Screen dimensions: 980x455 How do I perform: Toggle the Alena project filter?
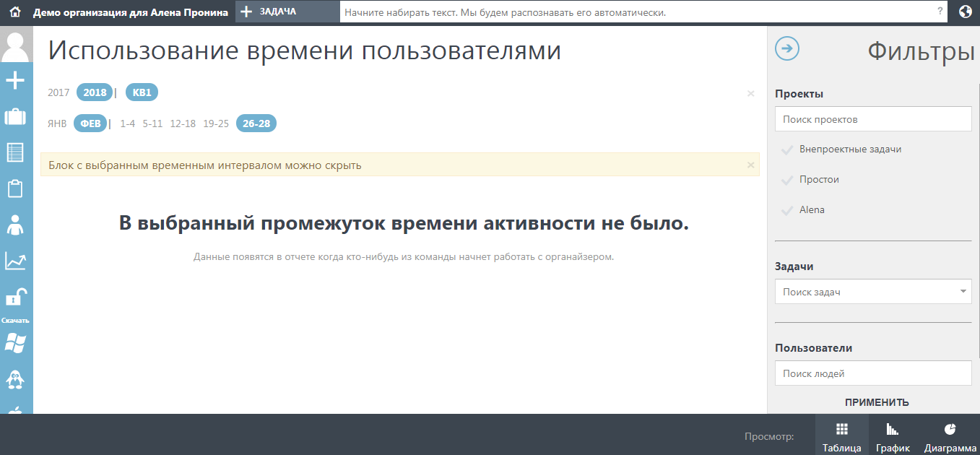tap(803, 210)
